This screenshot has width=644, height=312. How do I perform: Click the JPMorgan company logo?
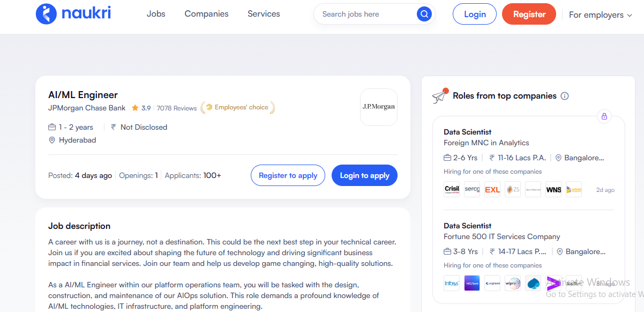click(379, 107)
